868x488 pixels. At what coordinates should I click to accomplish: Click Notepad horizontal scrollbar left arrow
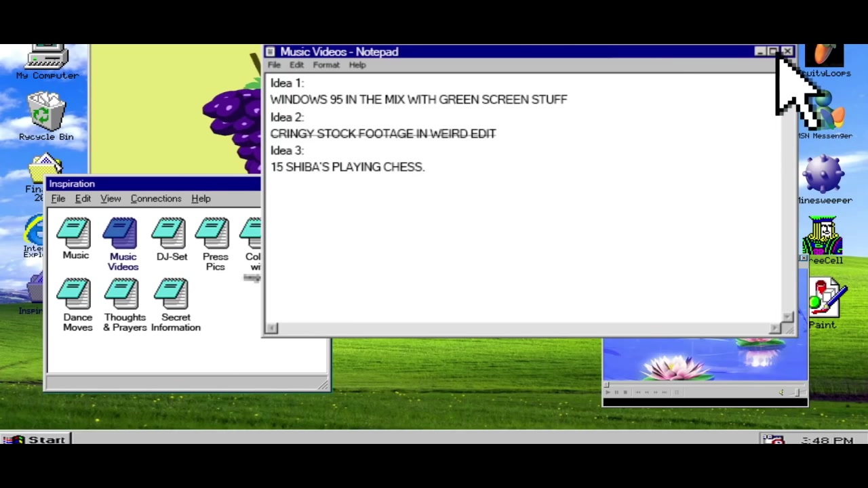(271, 329)
